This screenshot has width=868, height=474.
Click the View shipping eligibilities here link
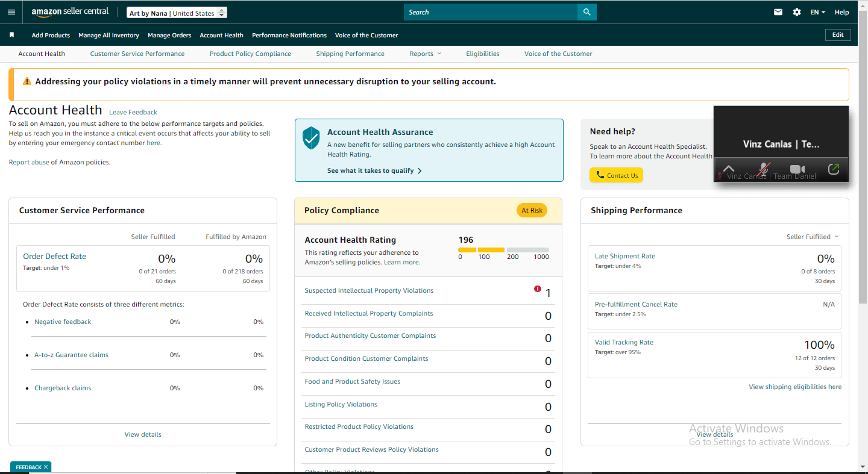pos(795,387)
